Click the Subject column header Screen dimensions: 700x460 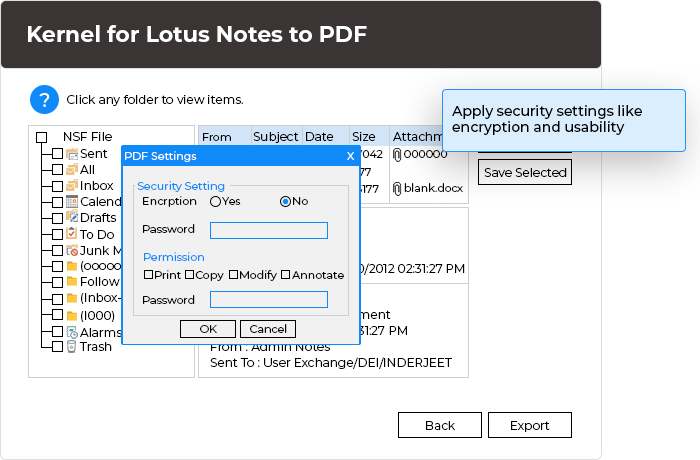[276, 136]
